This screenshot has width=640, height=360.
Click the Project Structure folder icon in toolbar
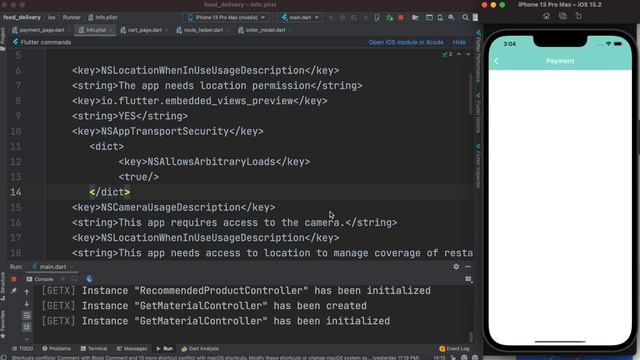click(x=415, y=18)
